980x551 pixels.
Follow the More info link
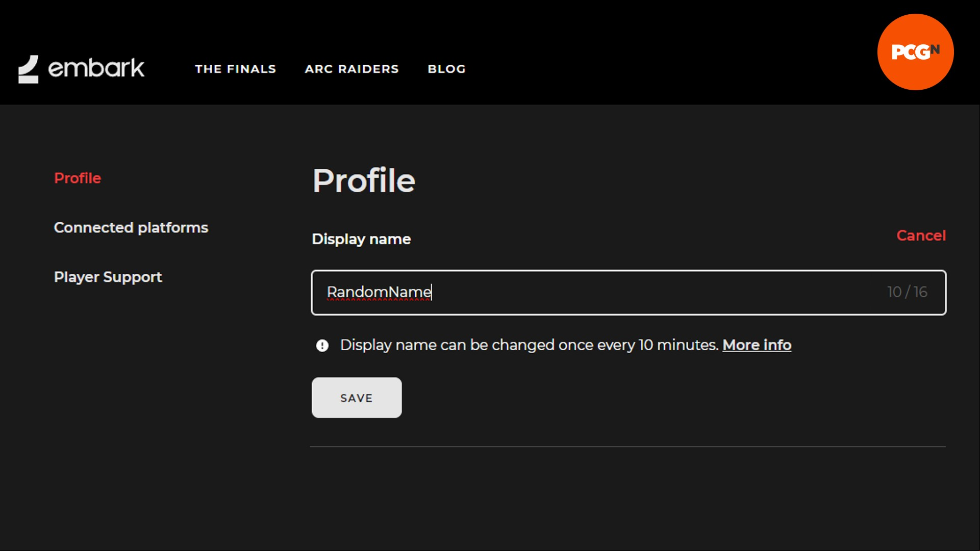pos(757,345)
